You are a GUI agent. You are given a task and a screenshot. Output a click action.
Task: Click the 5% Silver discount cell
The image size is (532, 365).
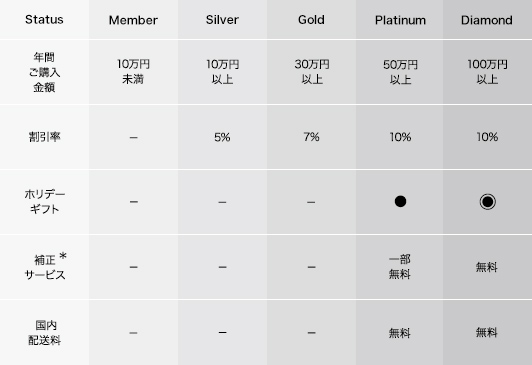click(x=222, y=137)
